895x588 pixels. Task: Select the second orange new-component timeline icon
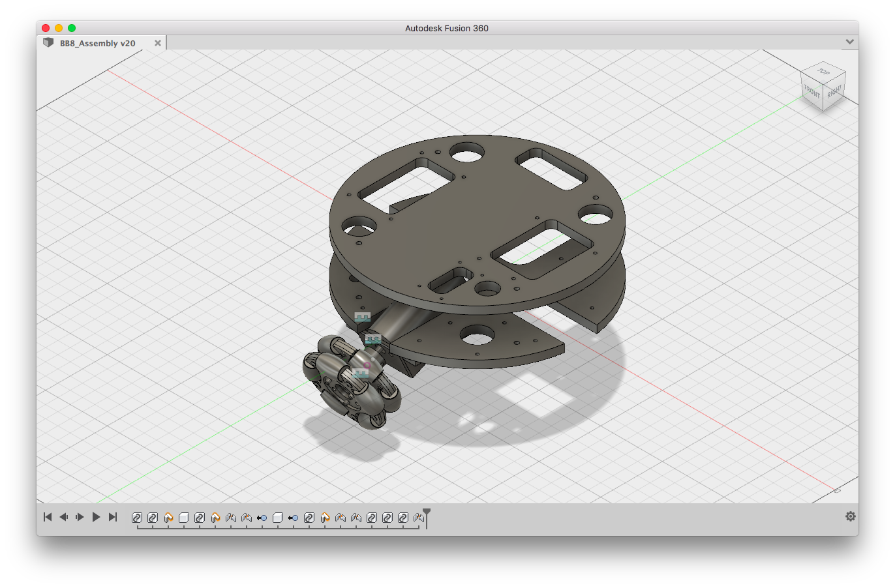click(215, 518)
